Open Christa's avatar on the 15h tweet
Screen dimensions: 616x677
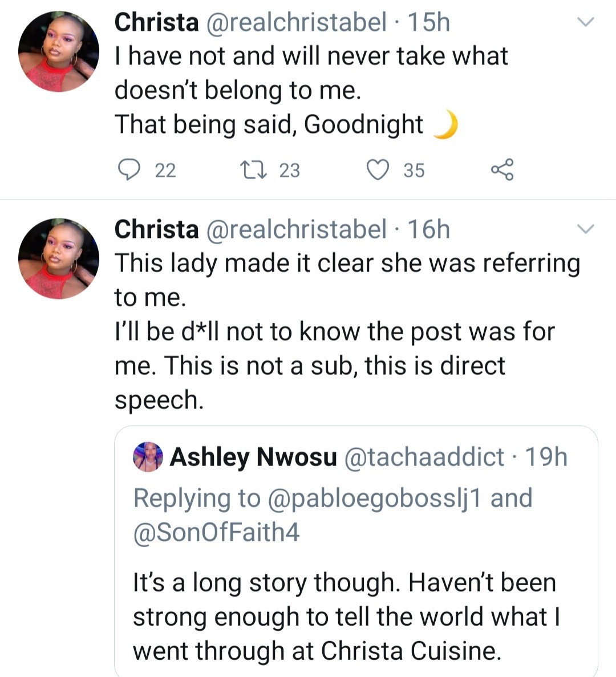58,51
